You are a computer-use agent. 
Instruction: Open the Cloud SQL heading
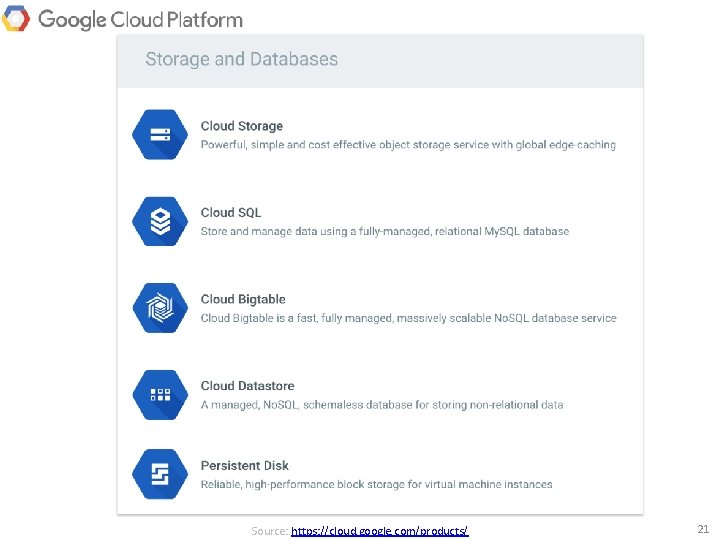[231, 213]
